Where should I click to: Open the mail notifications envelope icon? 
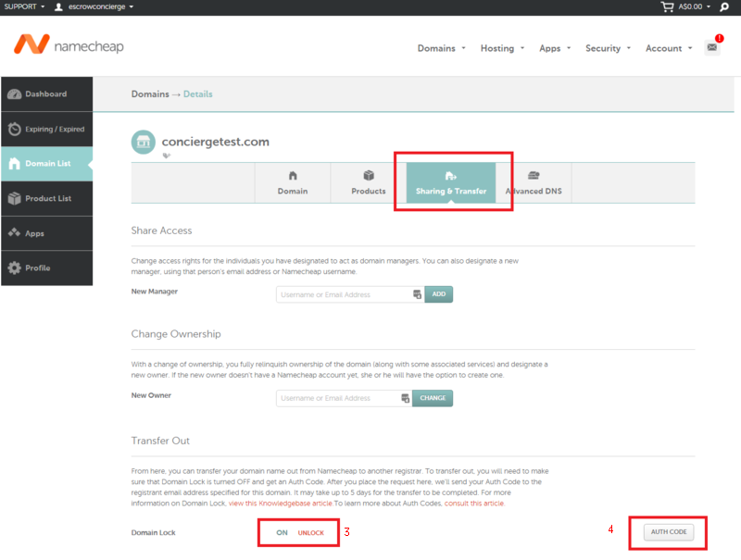click(x=711, y=47)
